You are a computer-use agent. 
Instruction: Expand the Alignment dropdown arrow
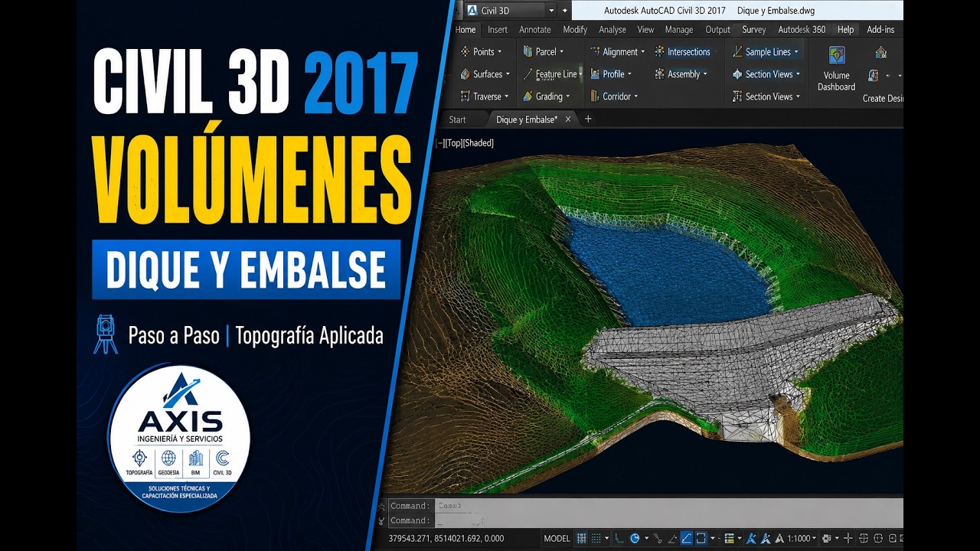(x=642, y=52)
